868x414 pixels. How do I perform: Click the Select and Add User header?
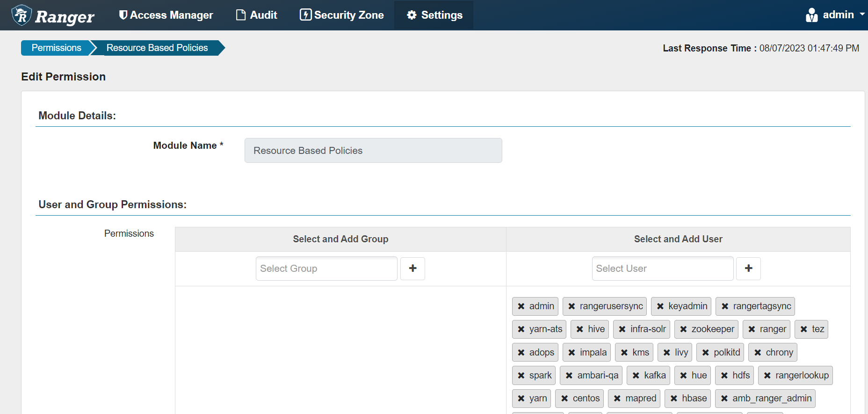[678, 239]
